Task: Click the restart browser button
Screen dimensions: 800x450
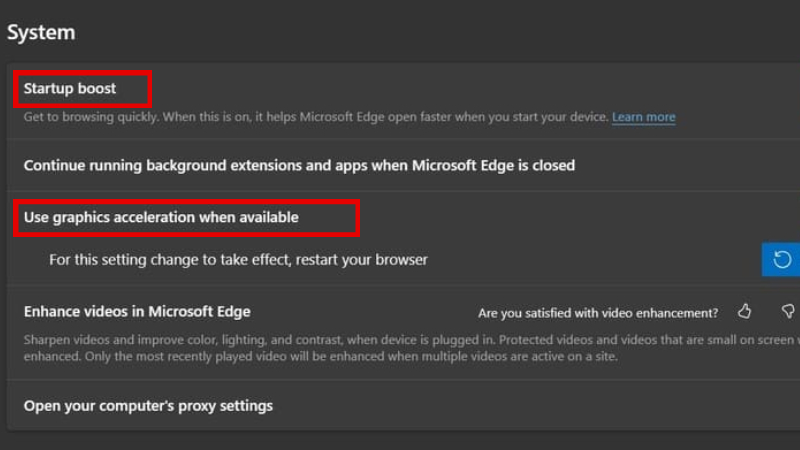Action: tap(781, 260)
